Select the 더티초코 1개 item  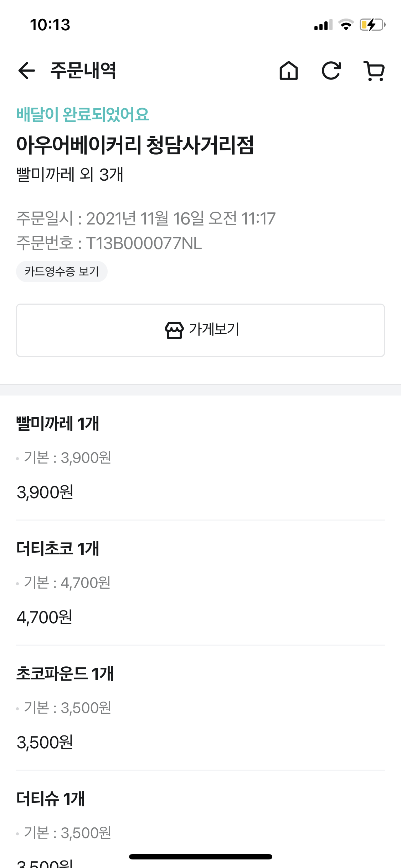(x=58, y=549)
